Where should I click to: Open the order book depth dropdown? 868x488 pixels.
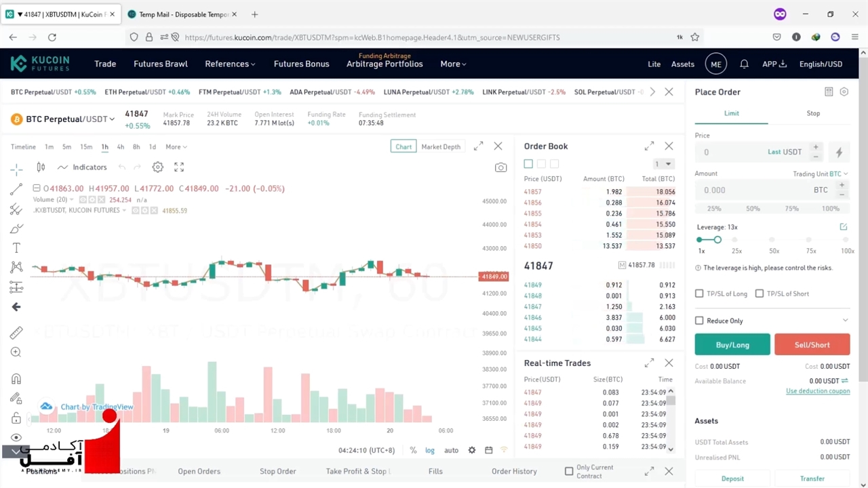point(663,164)
